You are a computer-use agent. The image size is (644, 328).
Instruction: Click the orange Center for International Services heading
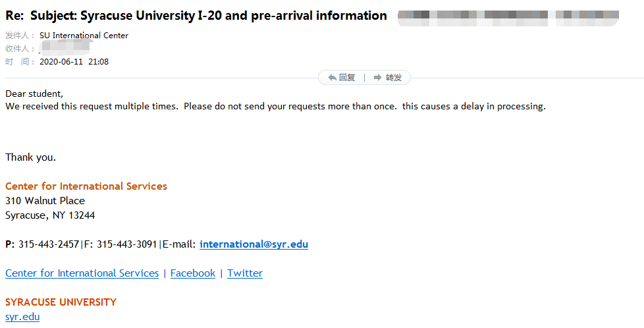pos(86,186)
